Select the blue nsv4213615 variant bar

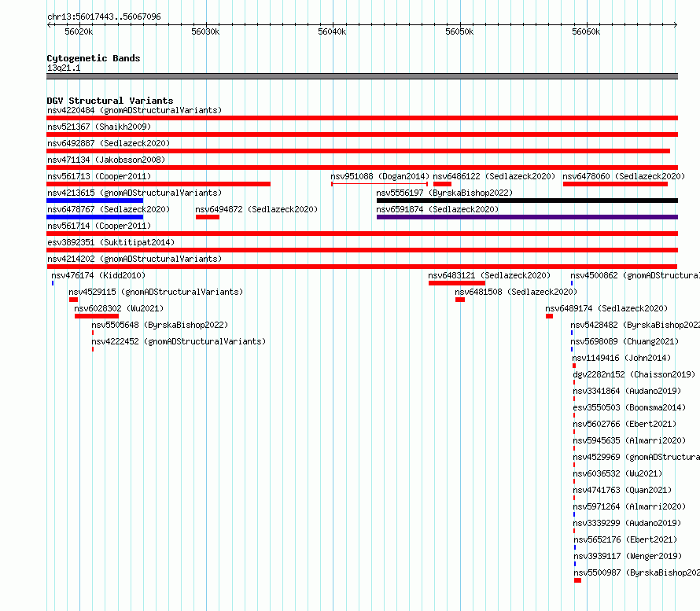click(x=94, y=201)
